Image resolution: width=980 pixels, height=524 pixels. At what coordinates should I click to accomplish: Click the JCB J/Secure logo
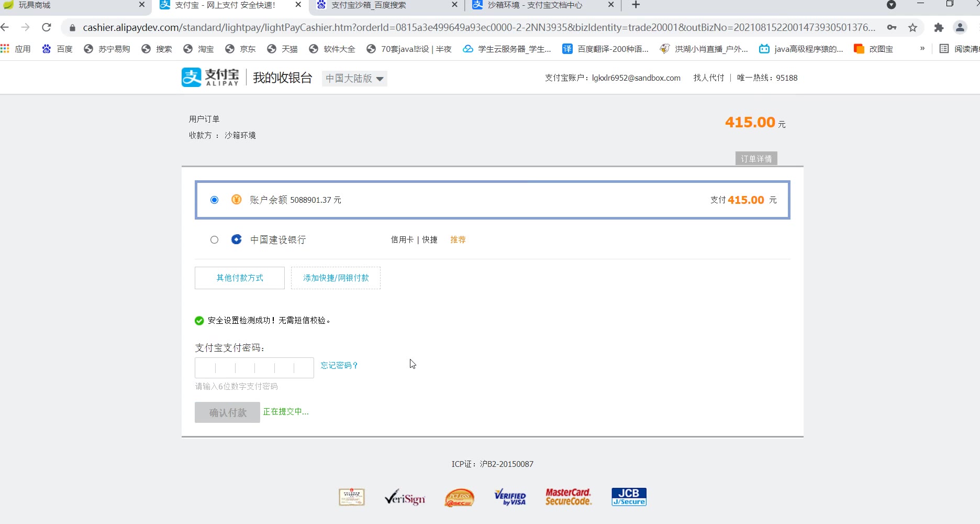point(629,497)
